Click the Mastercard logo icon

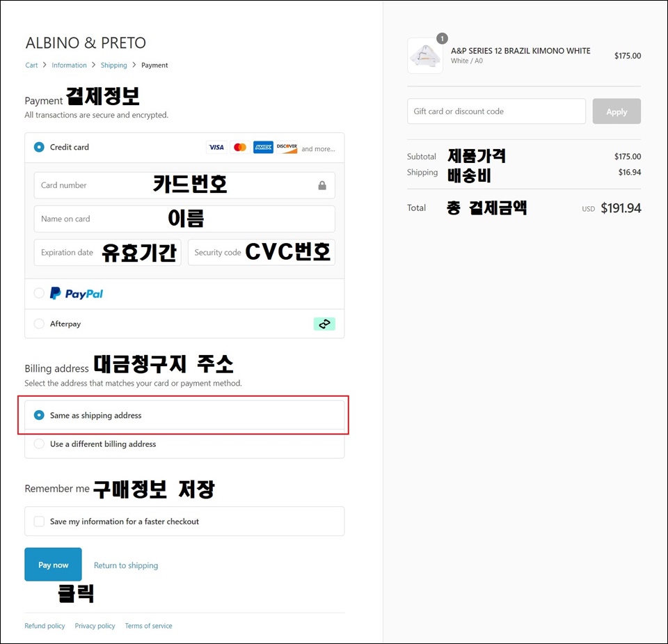coord(240,147)
